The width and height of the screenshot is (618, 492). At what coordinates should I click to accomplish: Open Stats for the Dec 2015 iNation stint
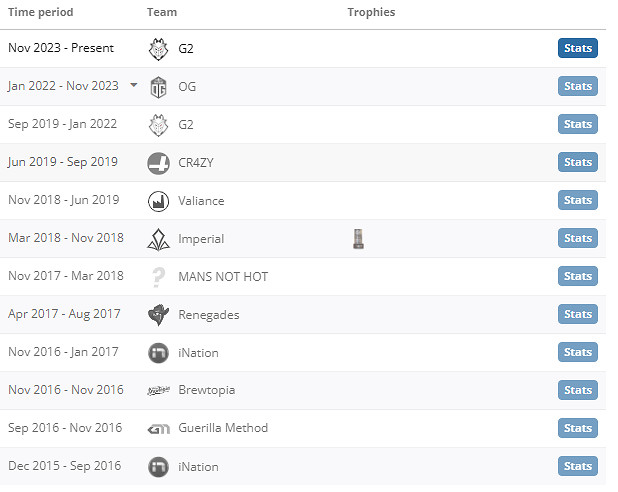(x=577, y=466)
